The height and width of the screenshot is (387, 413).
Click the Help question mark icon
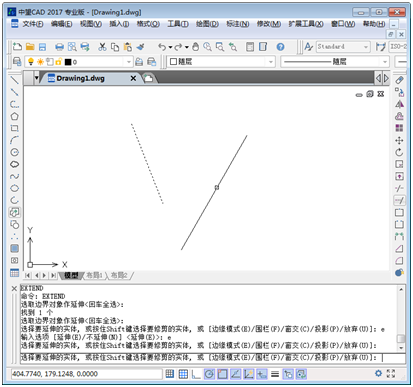(x=280, y=47)
